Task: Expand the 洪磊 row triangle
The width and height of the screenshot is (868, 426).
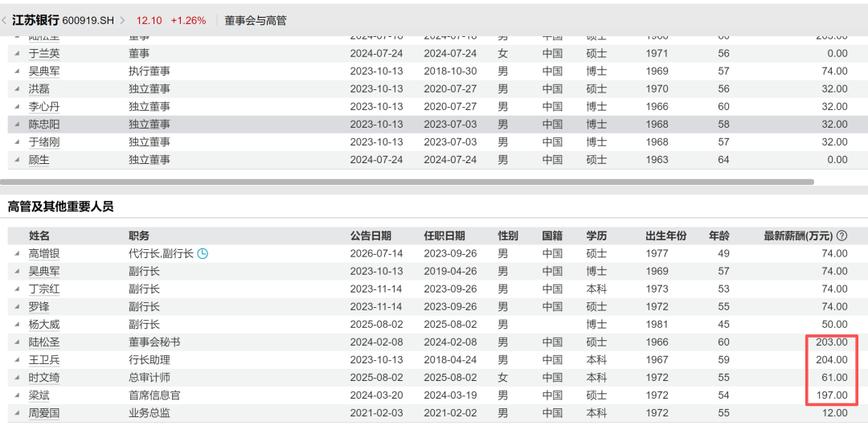Action: [17, 89]
